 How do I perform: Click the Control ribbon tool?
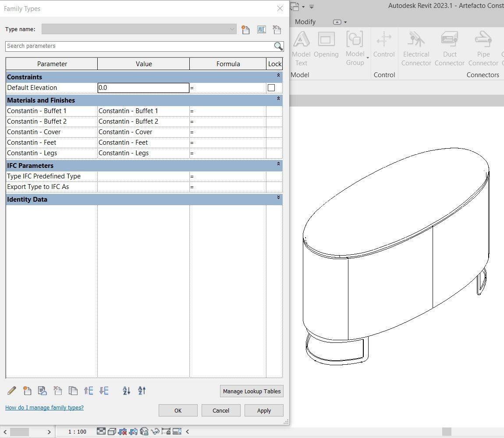pyautogui.click(x=384, y=44)
